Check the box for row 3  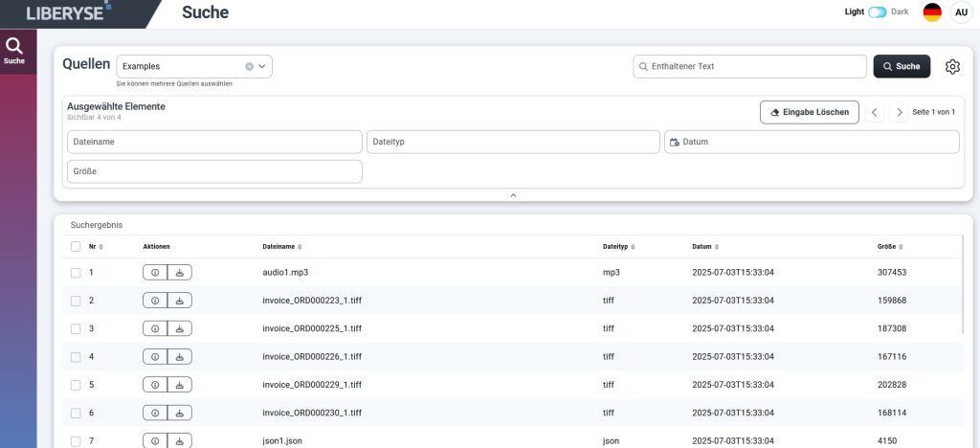pos(76,328)
